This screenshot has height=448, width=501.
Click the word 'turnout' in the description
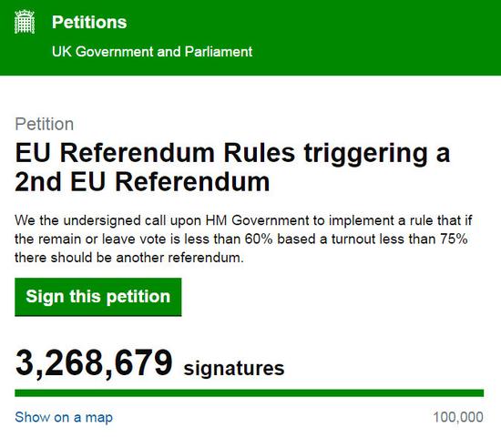(353, 239)
